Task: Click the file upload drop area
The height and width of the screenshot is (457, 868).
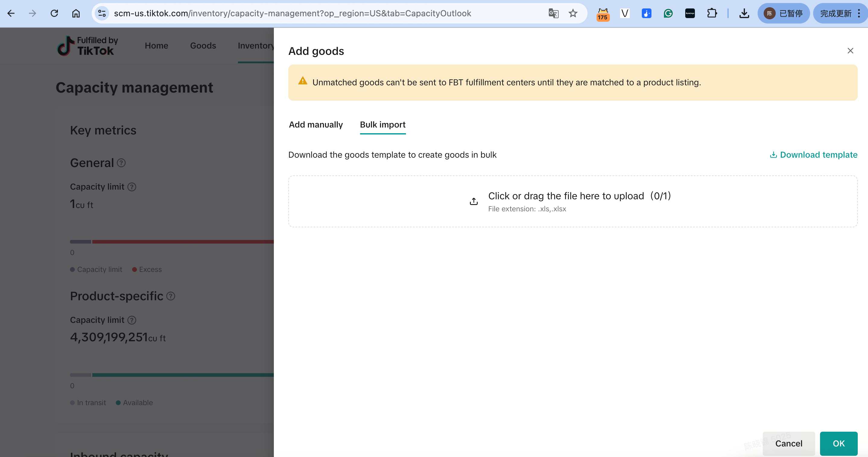Action: (573, 201)
